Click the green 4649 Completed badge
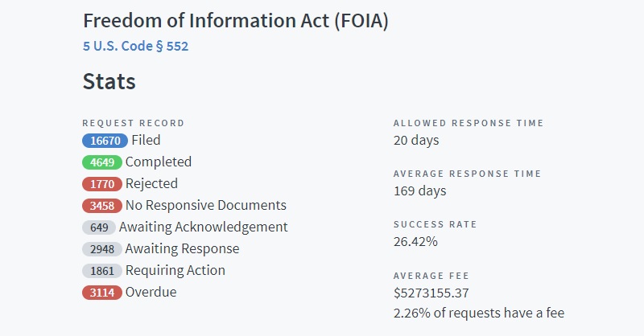The width and height of the screenshot is (644, 336). pos(102,162)
